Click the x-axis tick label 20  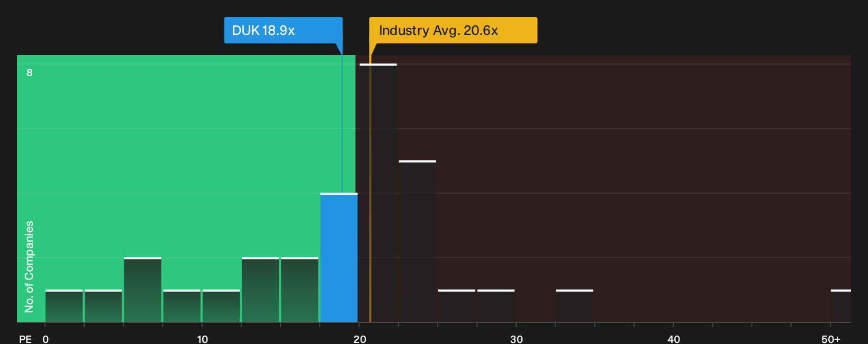tap(359, 339)
